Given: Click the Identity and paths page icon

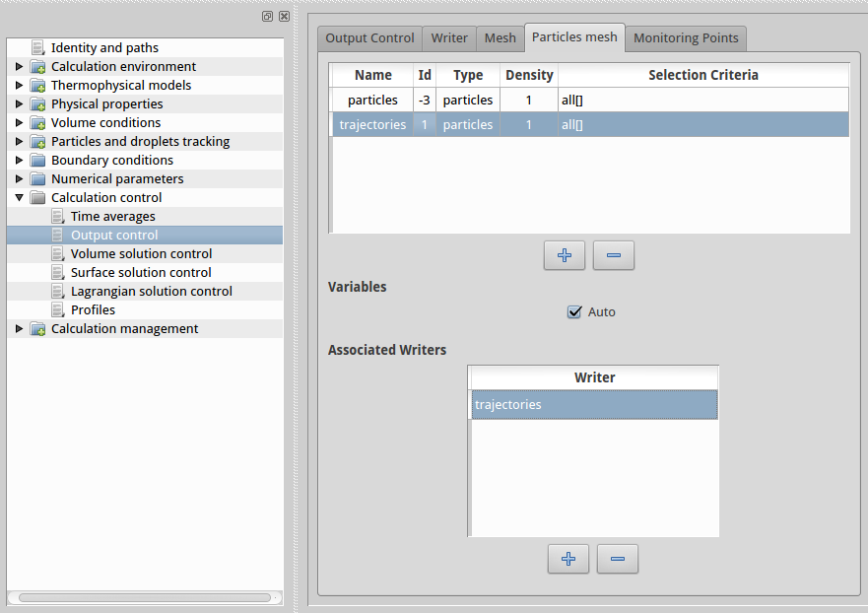Looking at the screenshot, I should (x=38, y=47).
